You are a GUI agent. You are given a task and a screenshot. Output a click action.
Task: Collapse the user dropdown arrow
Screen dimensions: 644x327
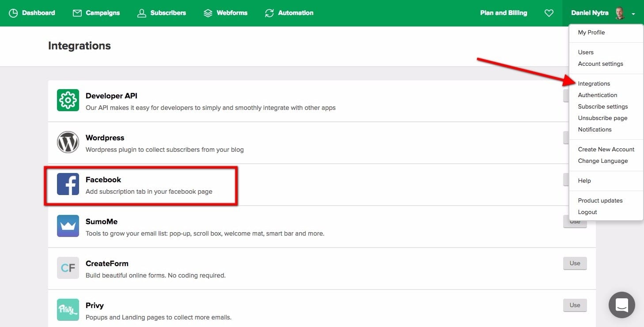pos(633,14)
